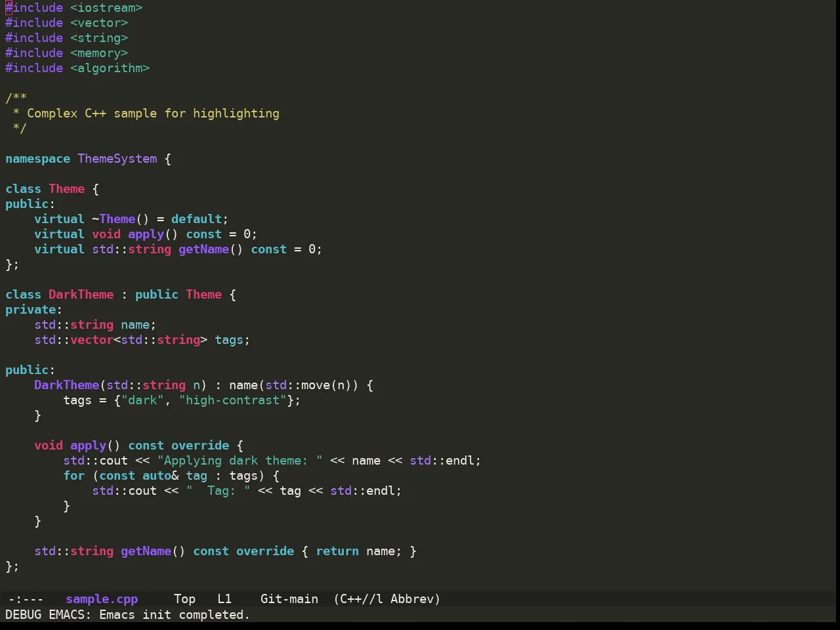Click on '#include <string>' line

(x=67, y=38)
